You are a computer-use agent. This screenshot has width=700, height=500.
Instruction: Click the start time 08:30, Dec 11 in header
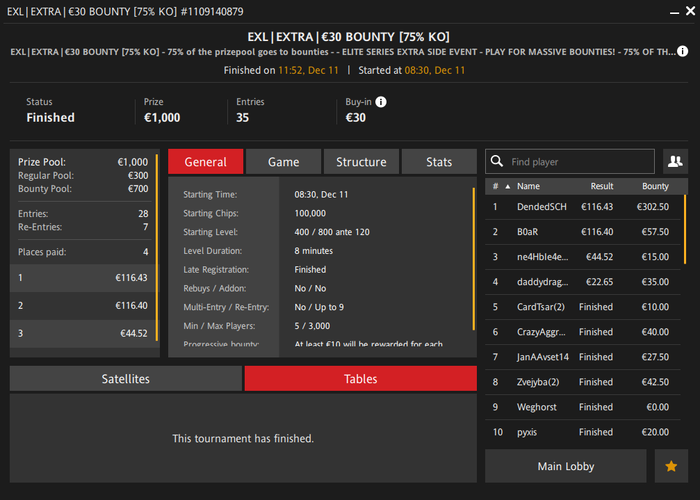(434, 70)
